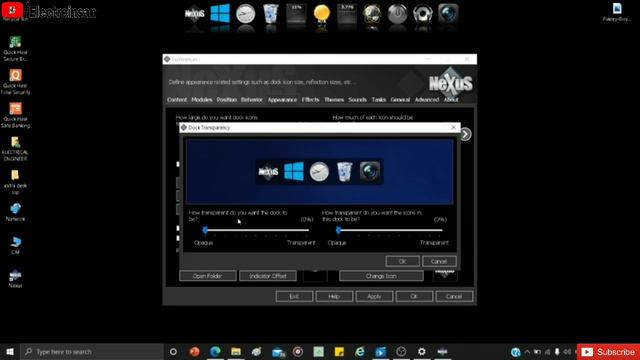Open Quick Heal Total Security desktop shortcut
The width and height of the screenshot is (640, 360).
(x=16, y=82)
